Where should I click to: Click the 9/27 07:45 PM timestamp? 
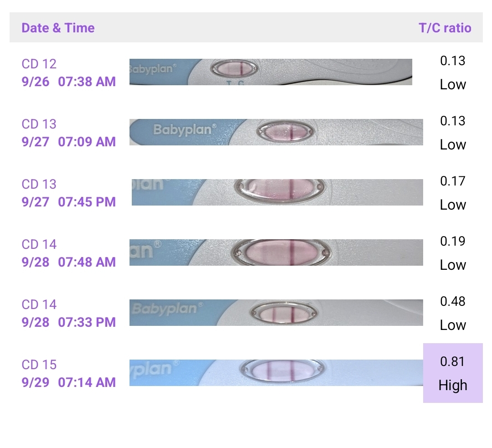coord(69,202)
